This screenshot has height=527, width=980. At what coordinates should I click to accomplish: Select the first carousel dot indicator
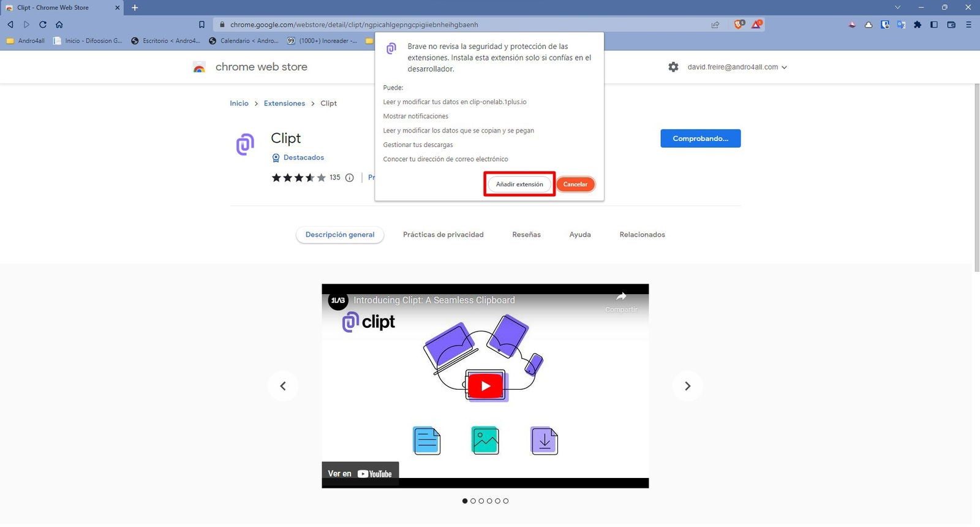tap(465, 501)
